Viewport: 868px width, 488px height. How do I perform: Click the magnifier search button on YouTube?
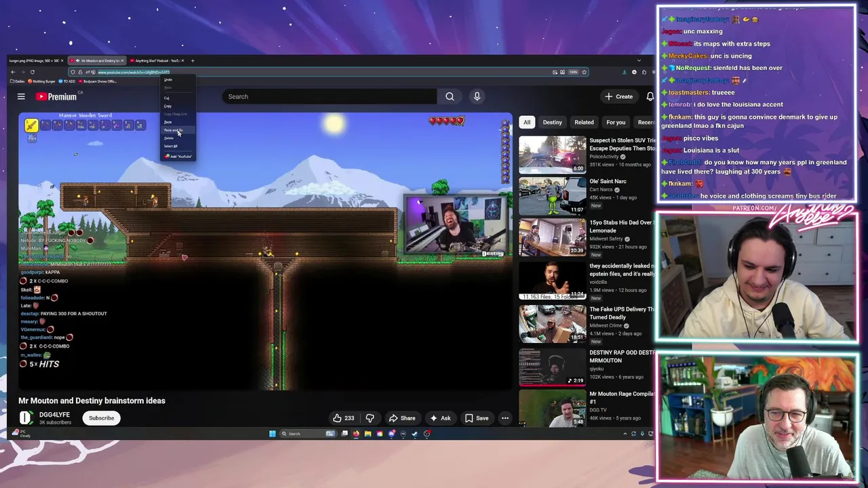450,96
